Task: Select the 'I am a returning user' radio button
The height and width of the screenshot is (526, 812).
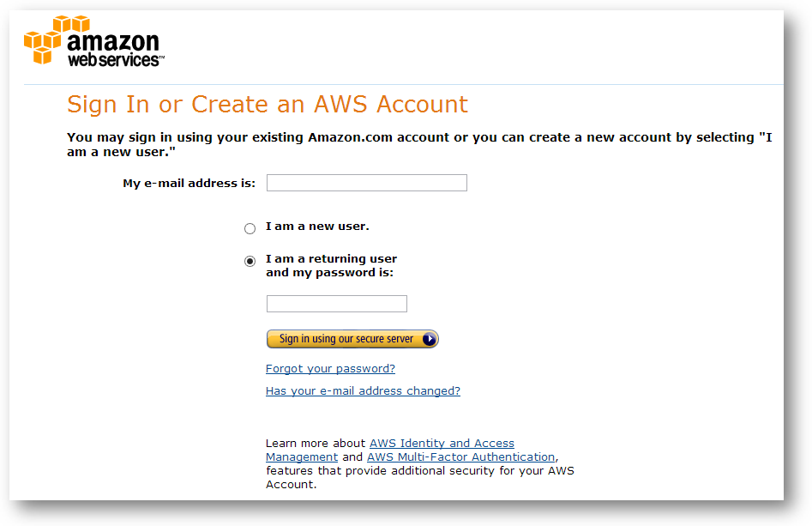Action: (x=250, y=261)
